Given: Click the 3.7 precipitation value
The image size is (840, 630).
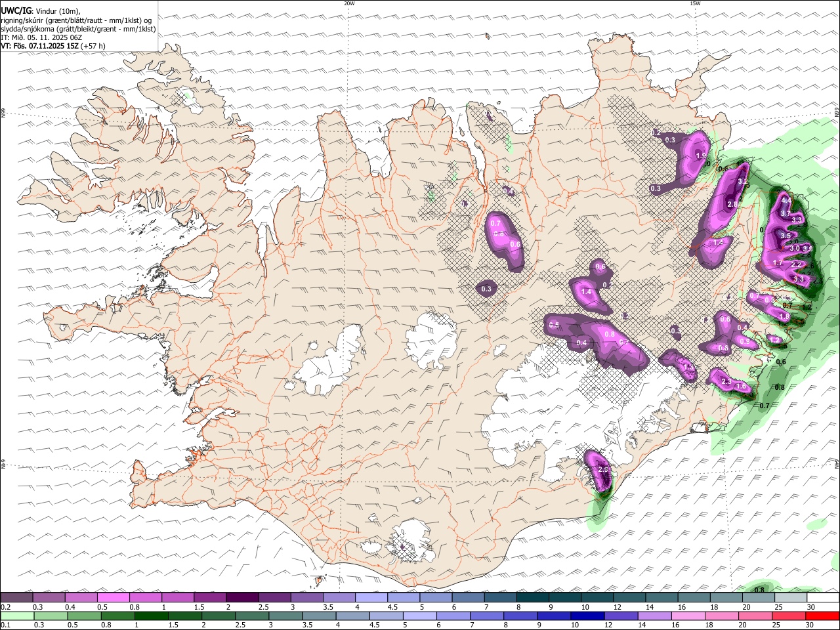Looking at the screenshot, I should click(786, 213).
